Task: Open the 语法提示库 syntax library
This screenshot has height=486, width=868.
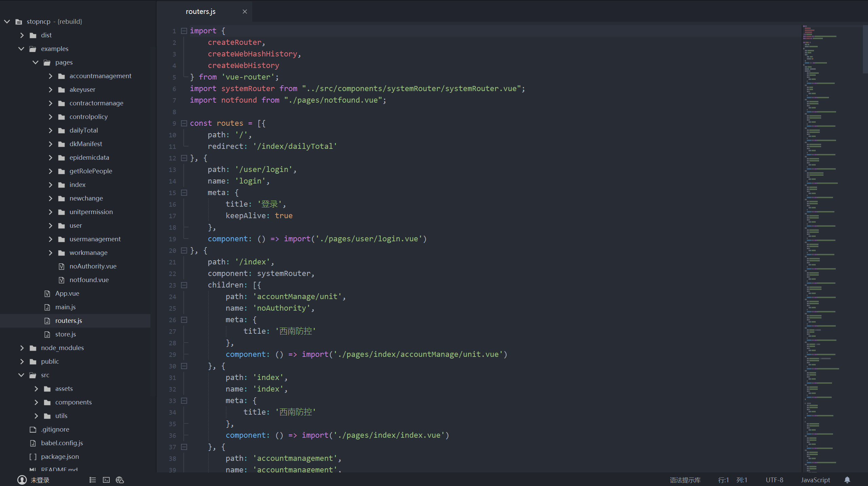Action: pyautogui.click(x=685, y=480)
